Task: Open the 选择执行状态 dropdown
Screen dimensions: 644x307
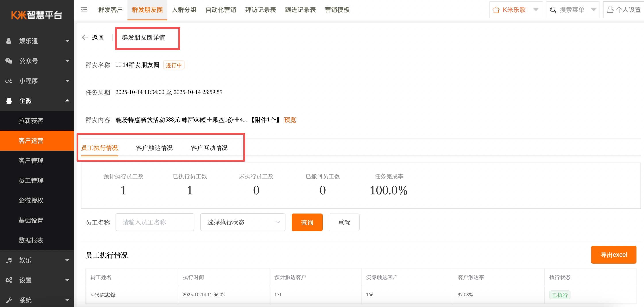Action: pos(243,222)
